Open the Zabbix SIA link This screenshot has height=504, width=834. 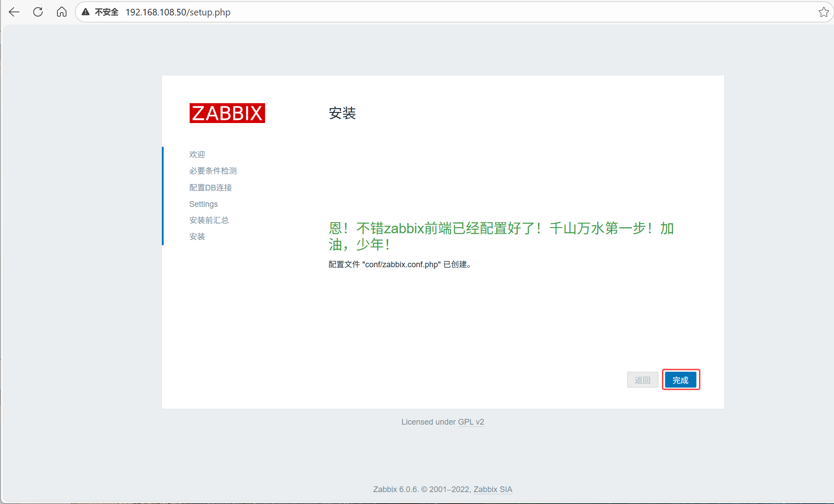click(493, 489)
